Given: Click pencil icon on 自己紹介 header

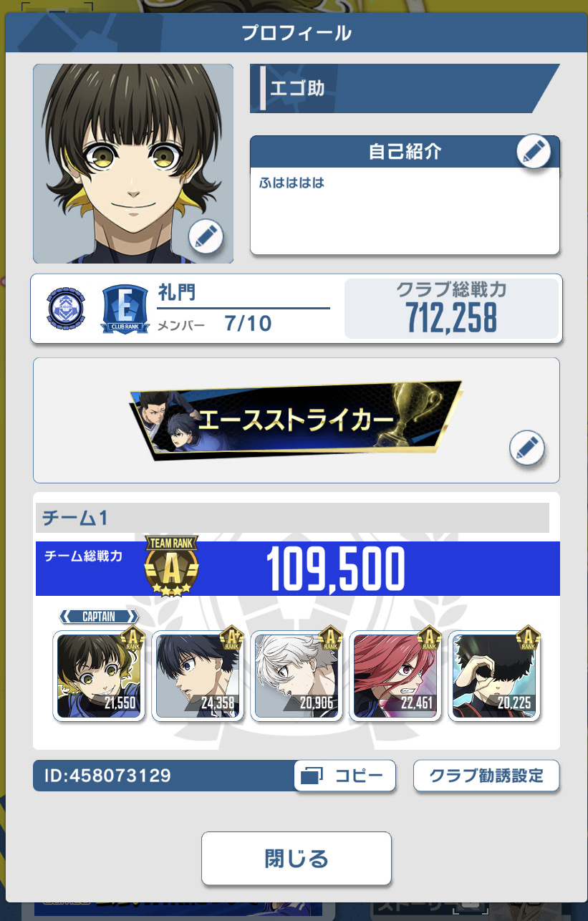Looking at the screenshot, I should pos(534,151).
